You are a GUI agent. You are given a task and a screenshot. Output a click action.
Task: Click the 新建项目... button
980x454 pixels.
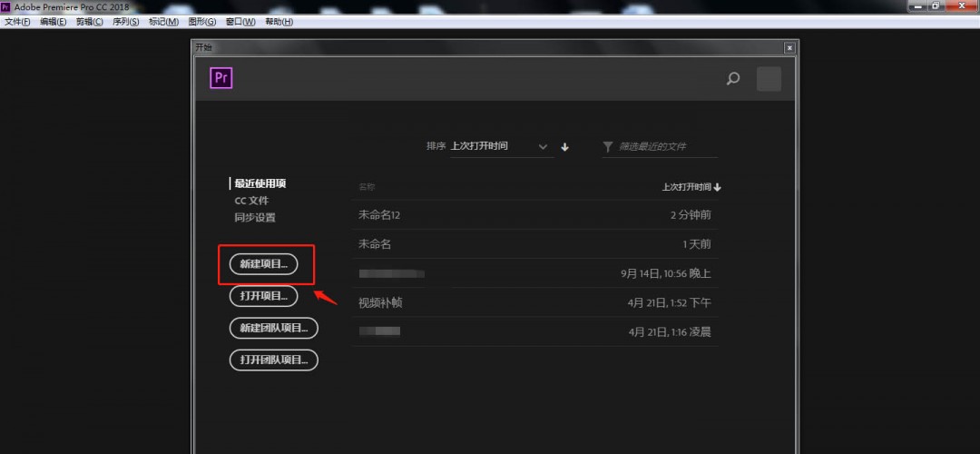point(264,264)
